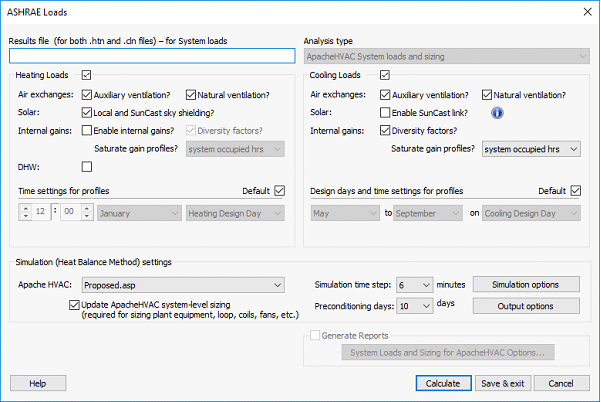The height and width of the screenshot is (402, 601).
Task: Toggle Update ApacheHVAC system-level sizing
Action: tap(74, 303)
